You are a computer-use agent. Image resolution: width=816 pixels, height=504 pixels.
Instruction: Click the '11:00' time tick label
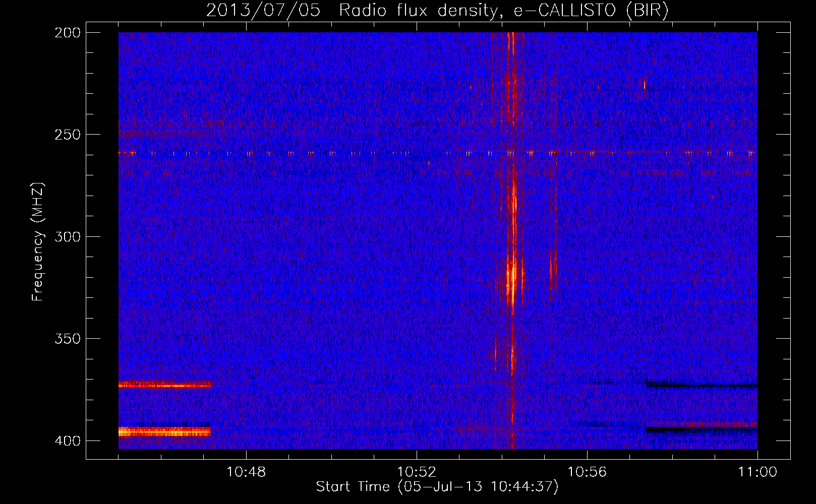click(x=757, y=472)
